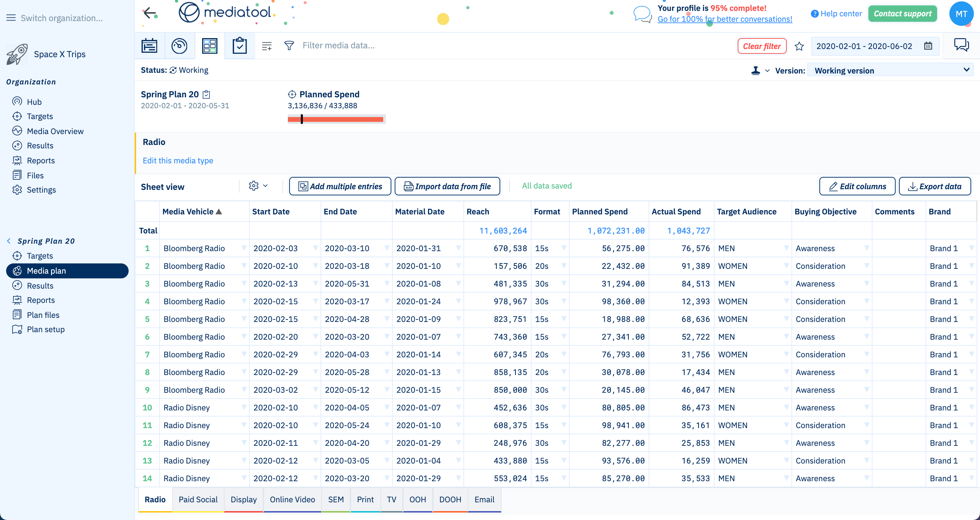
Task: Switch to the Paid Social tab
Action: pos(198,500)
